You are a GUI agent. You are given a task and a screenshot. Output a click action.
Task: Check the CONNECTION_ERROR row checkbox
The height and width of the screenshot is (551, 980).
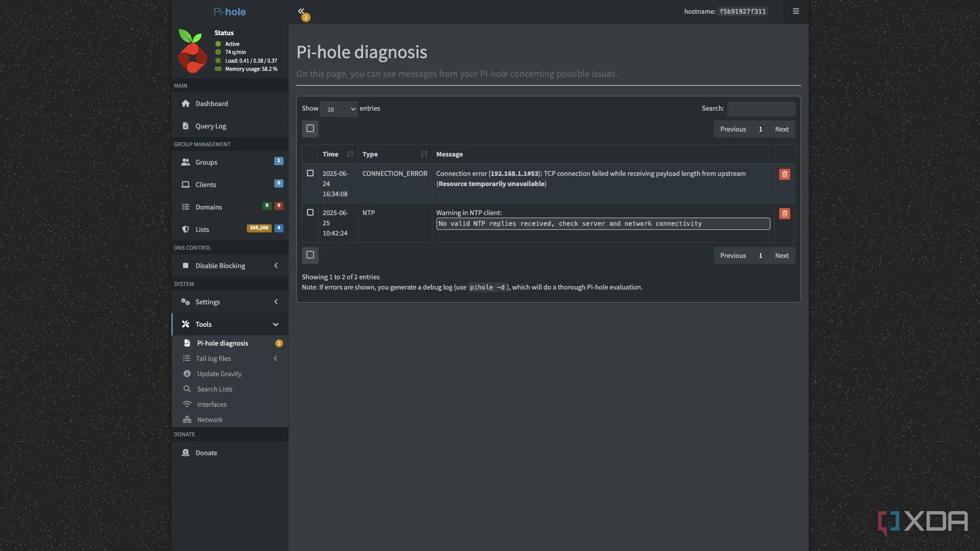pyautogui.click(x=310, y=173)
